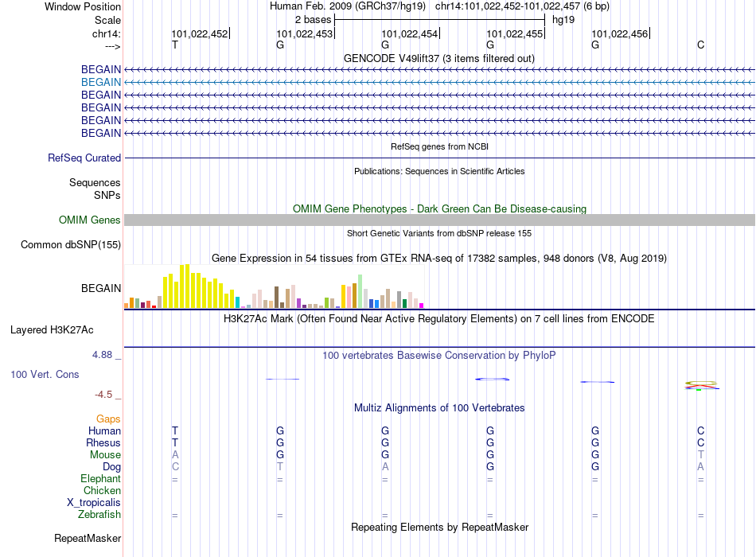The height and width of the screenshot is (557, 756).
Task: Click the Rhesus species row label
Action: pos(103,443)
